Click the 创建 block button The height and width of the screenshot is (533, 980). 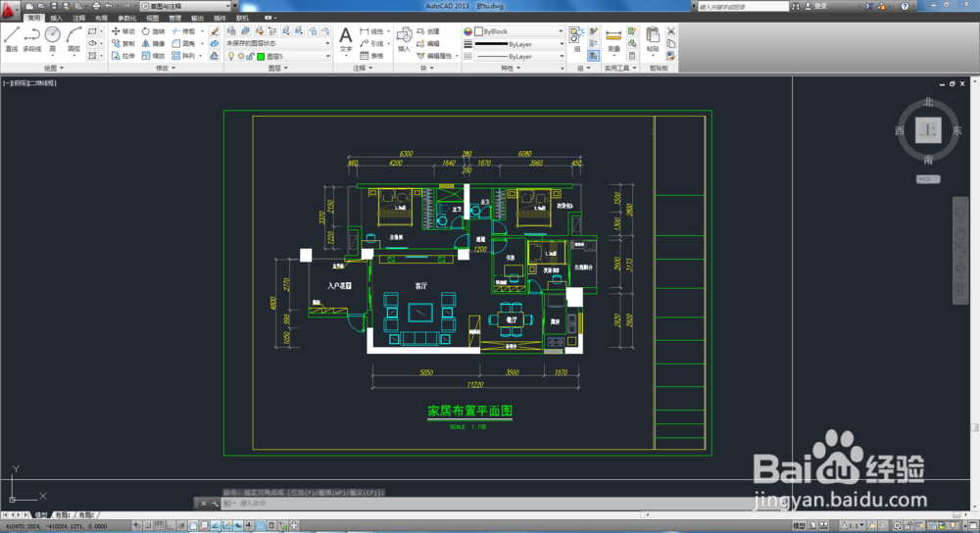(x=429, y=31)
